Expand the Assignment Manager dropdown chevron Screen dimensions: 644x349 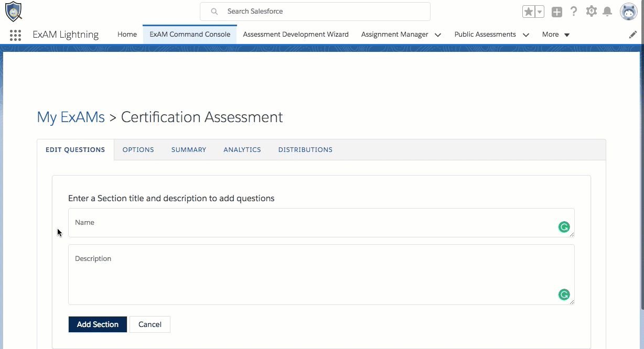pos(438,35)
